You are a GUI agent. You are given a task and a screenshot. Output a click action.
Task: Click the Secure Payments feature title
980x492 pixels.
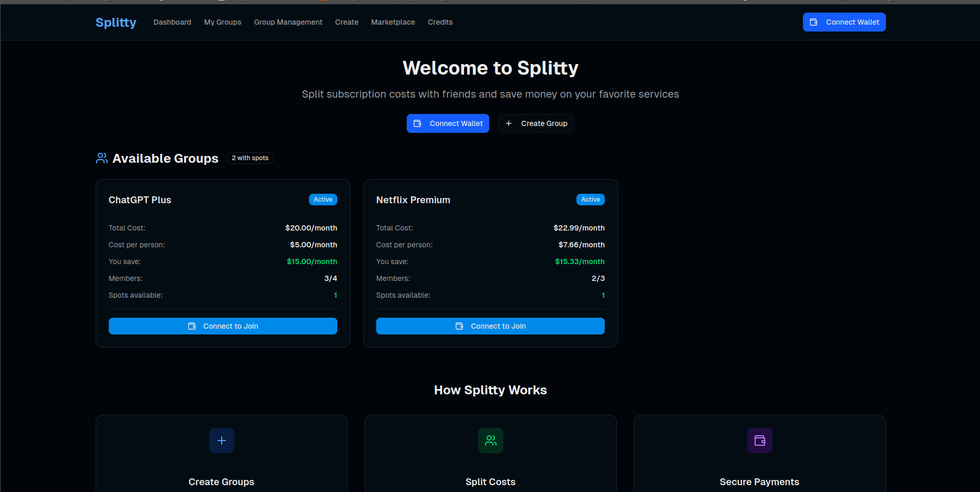click(759, 482)
